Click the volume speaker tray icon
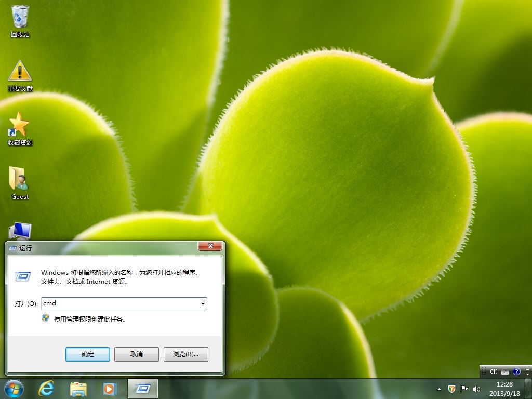532x399 pixels. (476, 389)
